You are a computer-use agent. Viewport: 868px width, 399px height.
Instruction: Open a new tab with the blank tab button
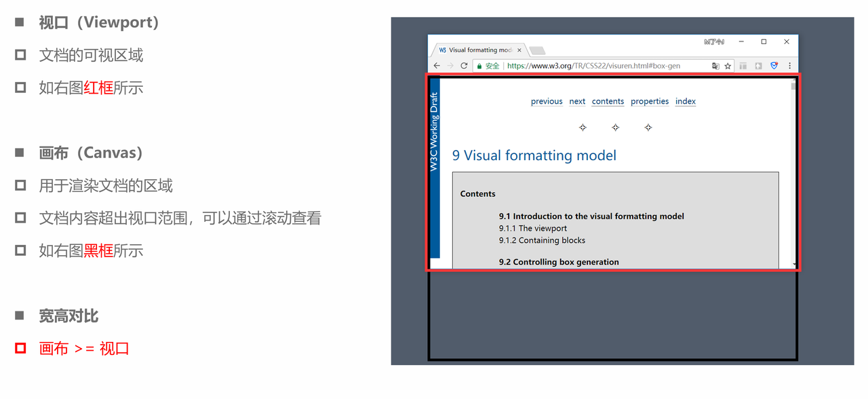coord(537,51)
